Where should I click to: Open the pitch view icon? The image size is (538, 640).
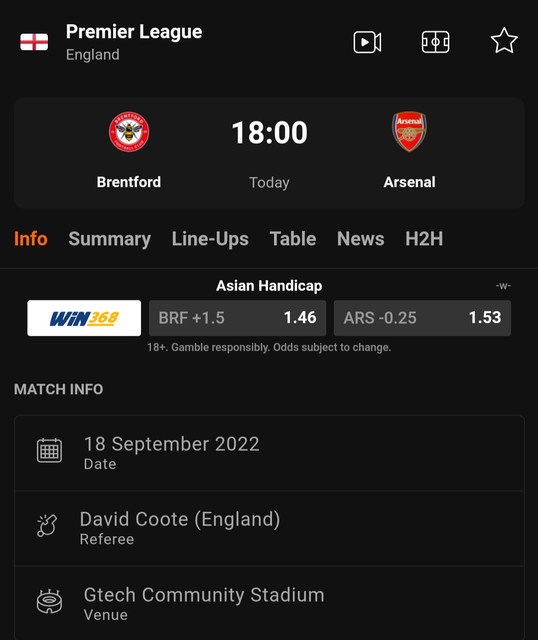[x=436, y=42]
